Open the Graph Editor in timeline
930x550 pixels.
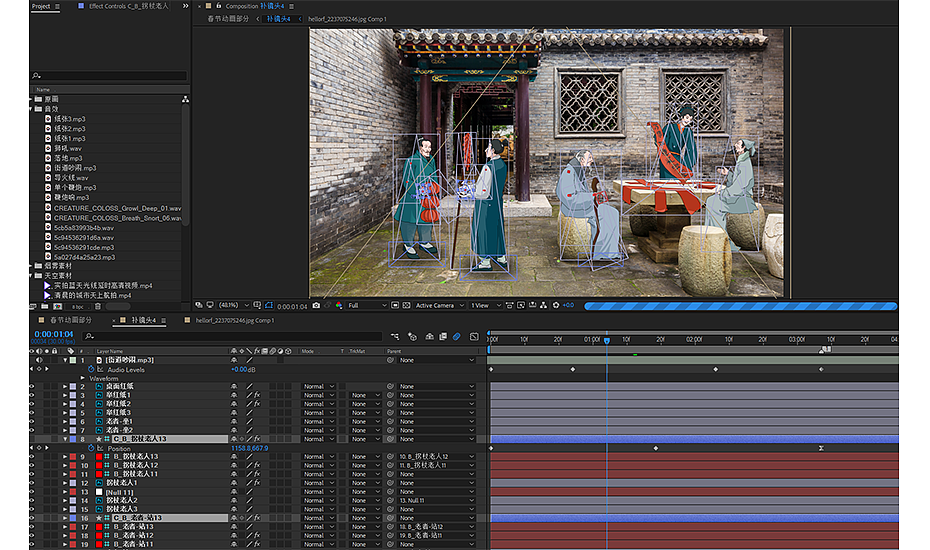(473, 337)
